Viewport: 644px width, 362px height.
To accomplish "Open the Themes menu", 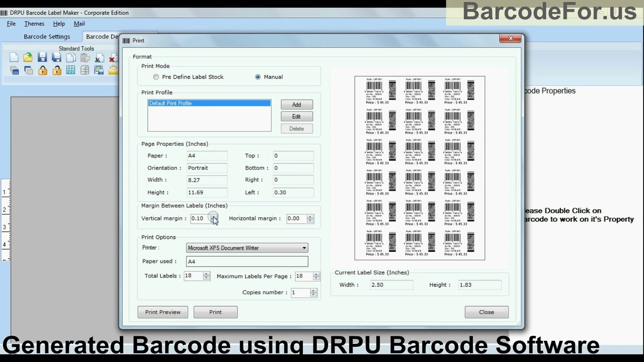I will (x=34, y=24).
